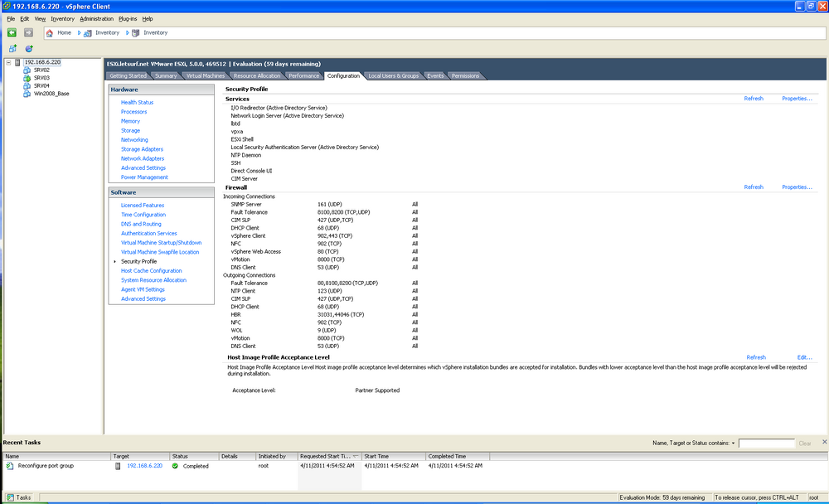This screenshot has width=829, height=504.
Task: Click the host icon in Target column
Action: click(118, 466)
